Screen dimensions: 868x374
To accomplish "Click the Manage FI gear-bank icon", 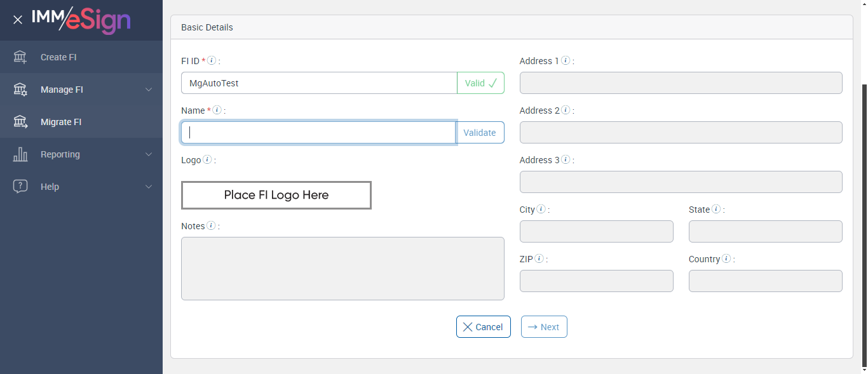I will point(20,90).
